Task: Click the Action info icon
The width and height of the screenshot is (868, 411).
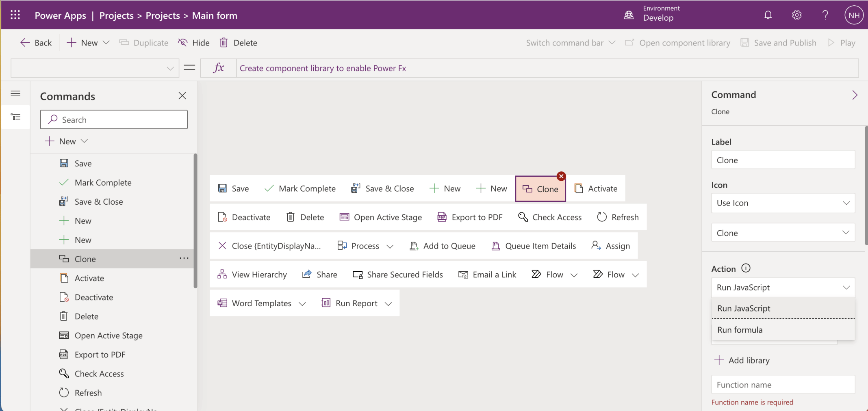Action: [x=746, y=268]
